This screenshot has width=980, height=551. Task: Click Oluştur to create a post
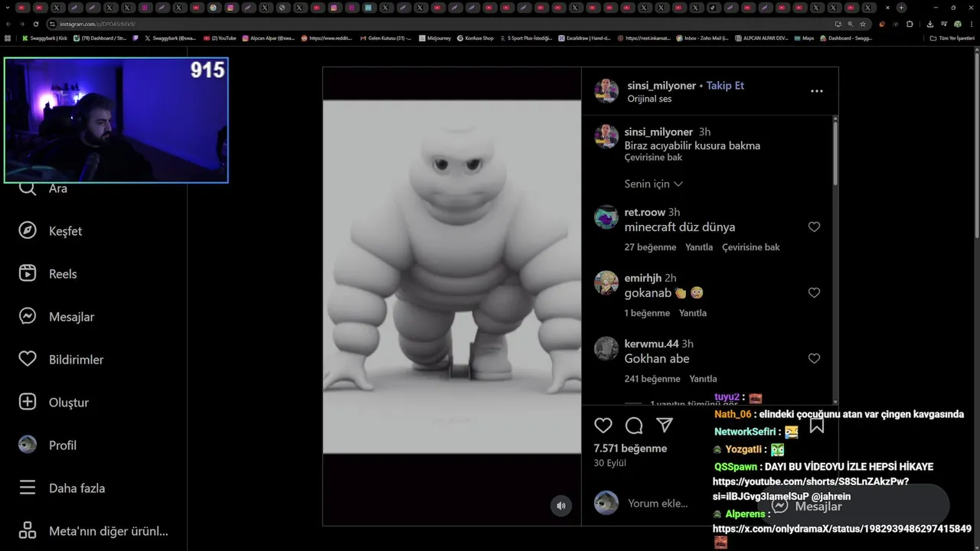pyautogui.click(x=54, y=403)
